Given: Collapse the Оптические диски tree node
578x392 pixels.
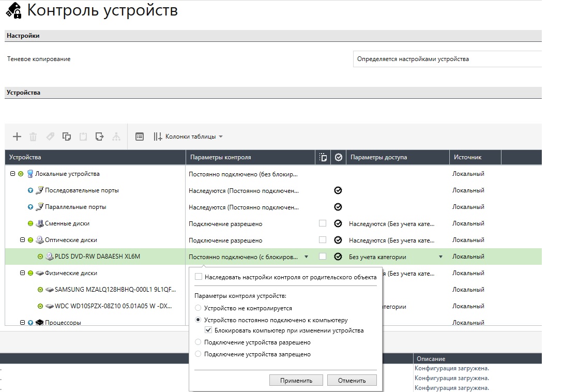Looking at the screenshot, I should point(23,240).
